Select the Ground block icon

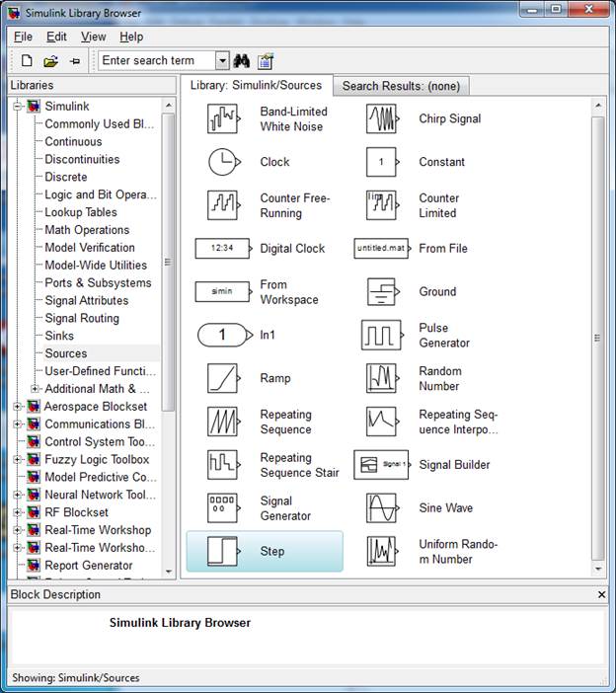384,291
